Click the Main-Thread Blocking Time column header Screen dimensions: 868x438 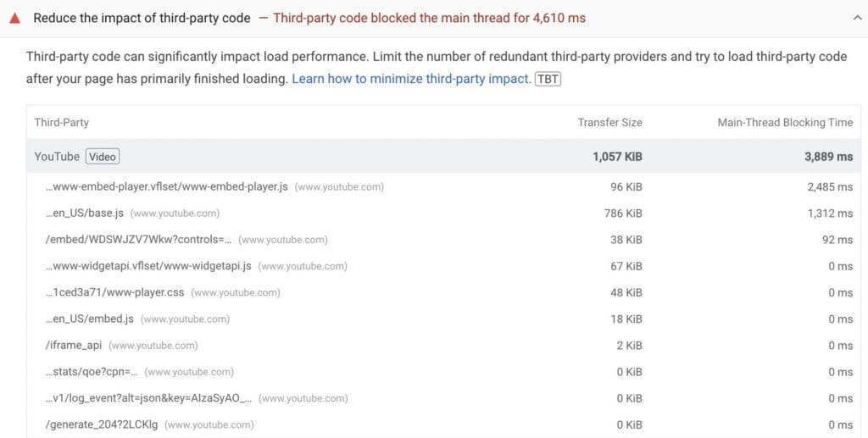coord(785,122)
